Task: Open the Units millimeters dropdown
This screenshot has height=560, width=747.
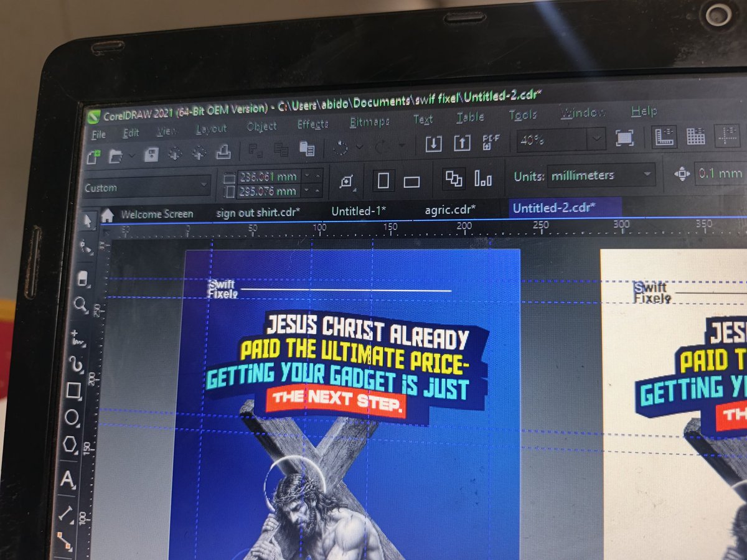Action: (601, 176)
